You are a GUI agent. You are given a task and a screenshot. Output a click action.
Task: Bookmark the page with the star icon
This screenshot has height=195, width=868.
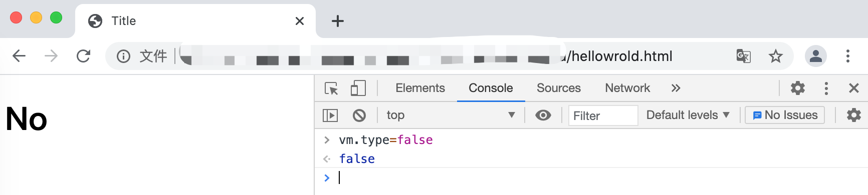coord(776,56)
